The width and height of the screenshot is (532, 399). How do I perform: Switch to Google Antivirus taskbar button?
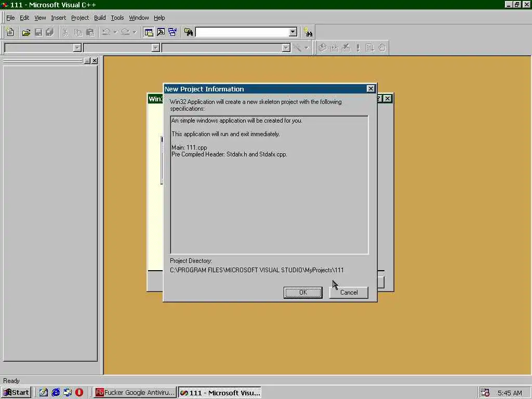click(135, 393)
